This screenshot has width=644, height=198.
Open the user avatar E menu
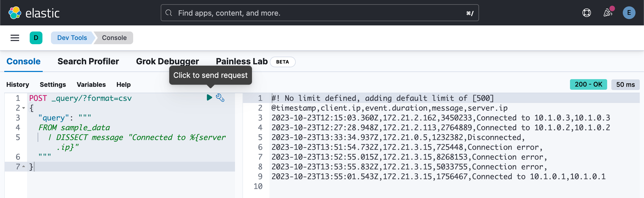629,13
